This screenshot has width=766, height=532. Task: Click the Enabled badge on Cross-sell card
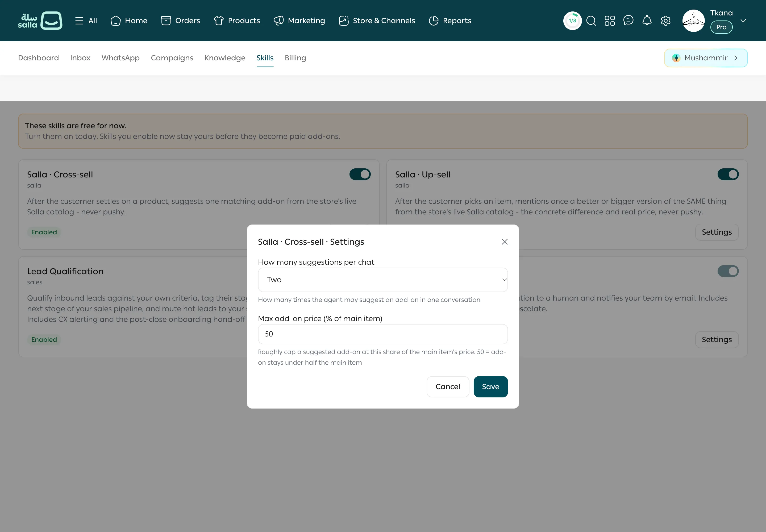[x=44, y=232]
